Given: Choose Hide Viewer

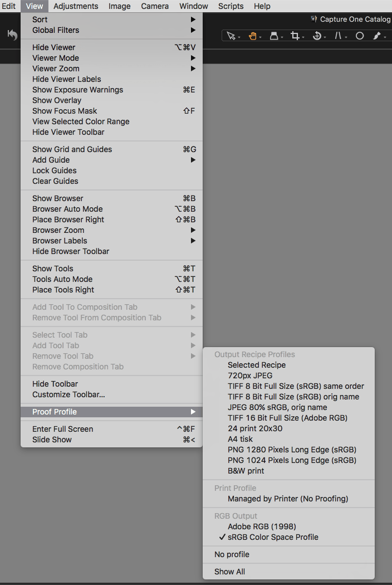Looking at the screenshot, I should (x=112, y=47).
